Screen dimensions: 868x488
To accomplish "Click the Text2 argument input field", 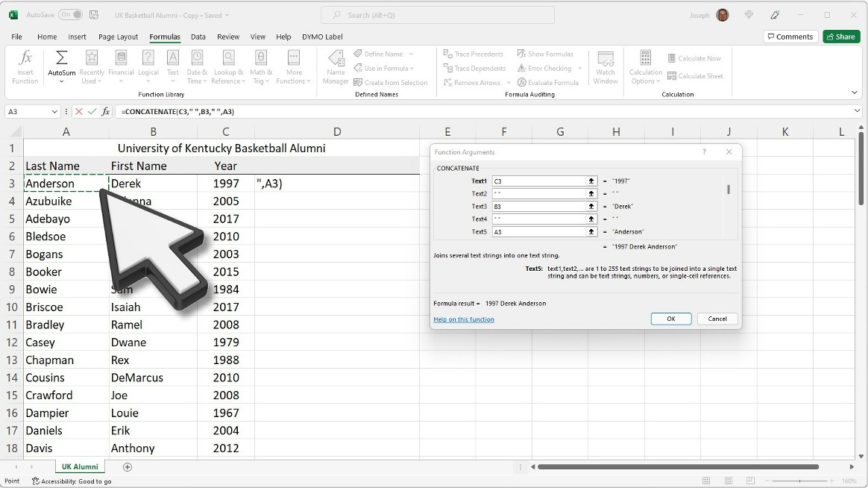I will point(538,194).
